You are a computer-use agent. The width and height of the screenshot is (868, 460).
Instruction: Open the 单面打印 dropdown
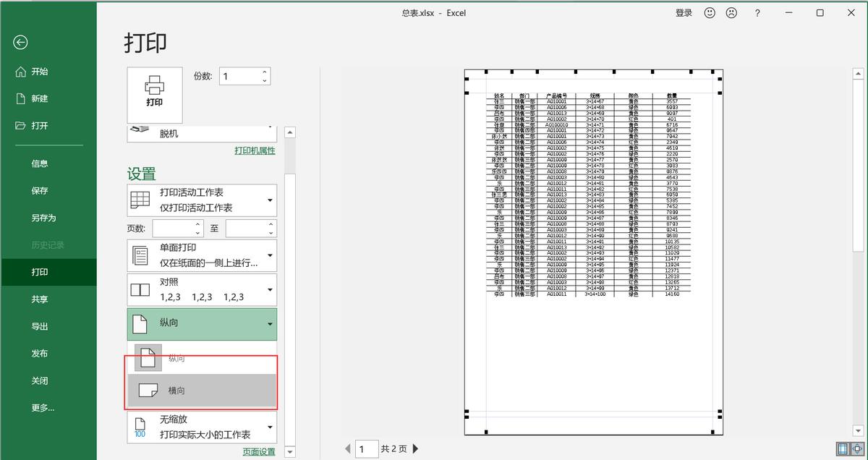[x=202, y=255]
